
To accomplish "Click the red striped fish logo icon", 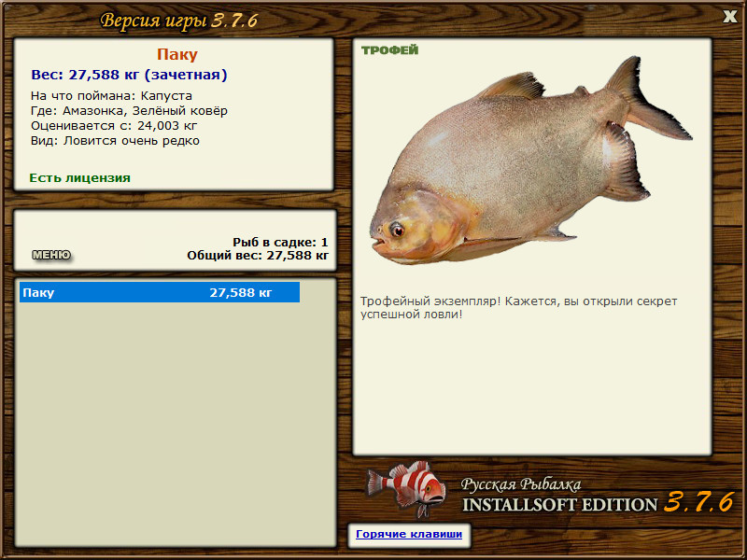I will click(x=405, y=488).
